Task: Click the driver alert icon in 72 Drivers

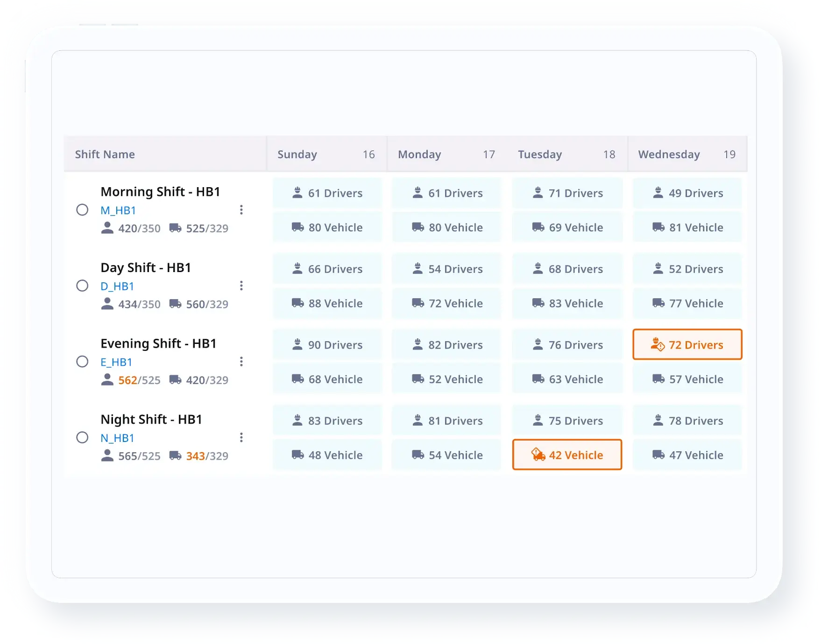Action: (658, 345)
